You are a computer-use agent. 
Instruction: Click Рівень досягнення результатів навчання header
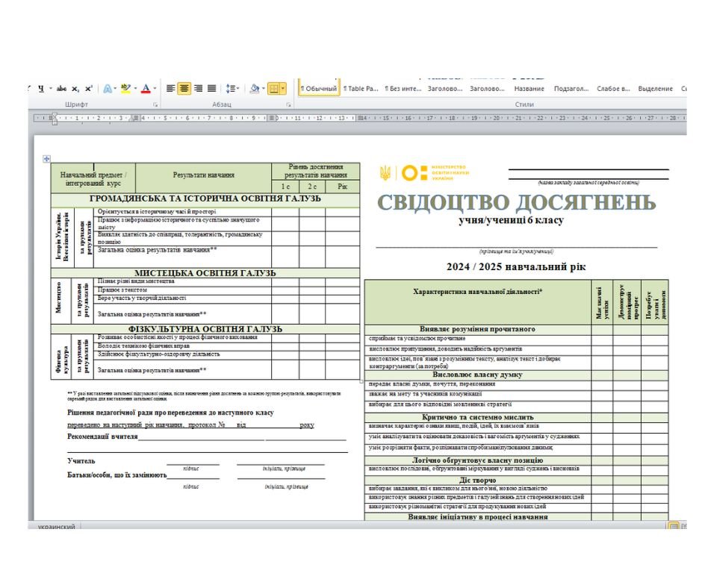point(316,171)
